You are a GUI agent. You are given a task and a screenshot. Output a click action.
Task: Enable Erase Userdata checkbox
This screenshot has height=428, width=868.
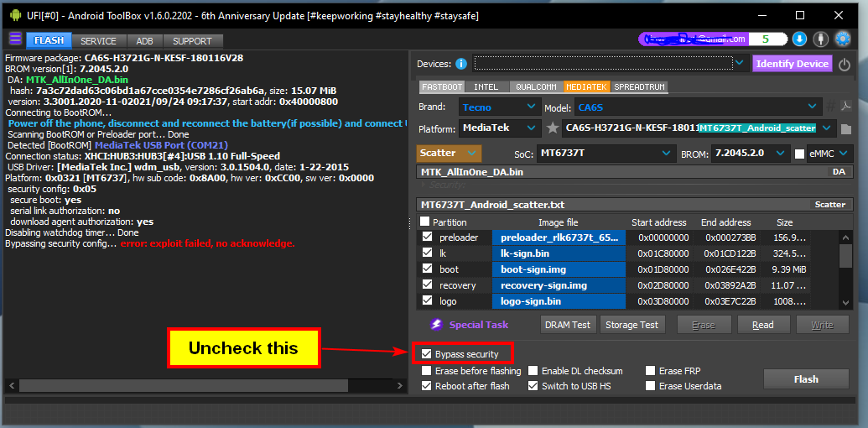click(651, 386)
